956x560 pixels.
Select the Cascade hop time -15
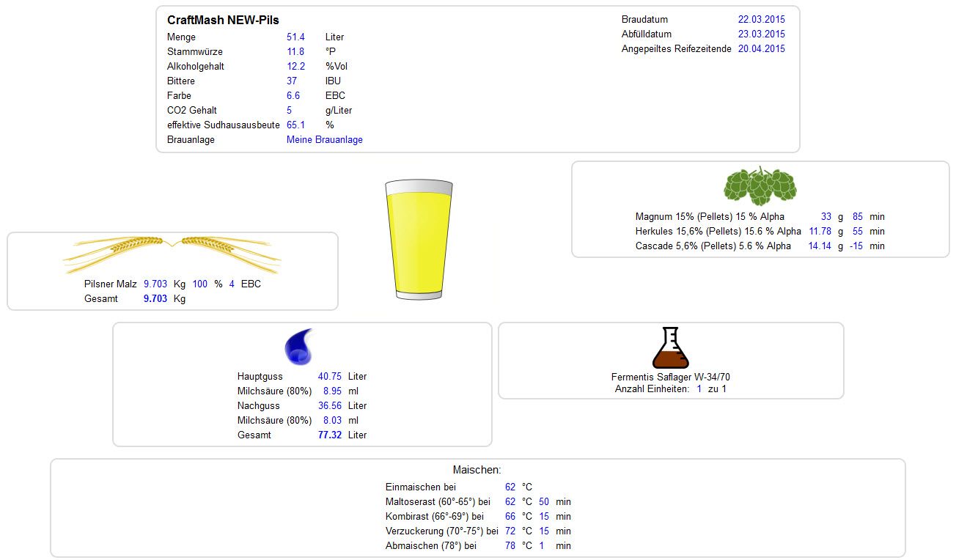tap(856, 246)
